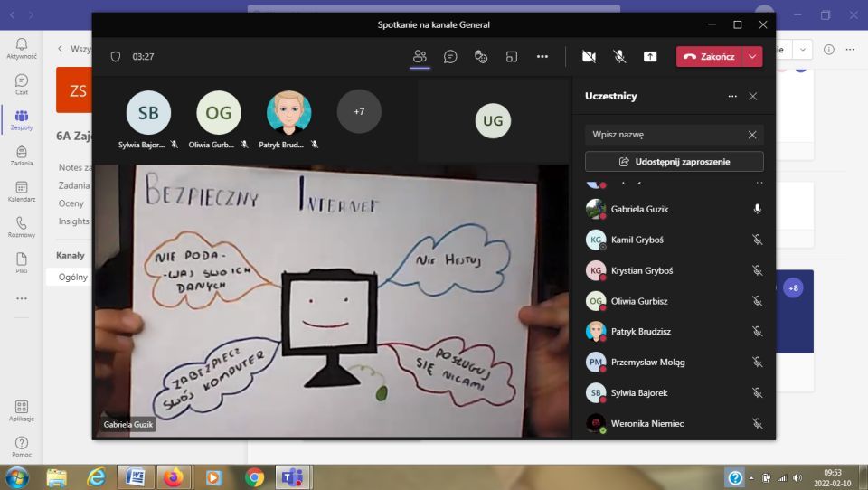The image size is (868, 490).
Task: Expand the dropdown arrow beside Zakończ
Action: (x=752, y=56)
